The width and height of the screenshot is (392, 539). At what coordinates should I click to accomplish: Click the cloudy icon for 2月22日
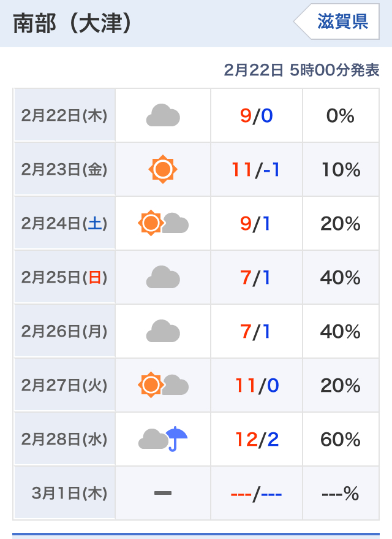[x=163, y=115]
